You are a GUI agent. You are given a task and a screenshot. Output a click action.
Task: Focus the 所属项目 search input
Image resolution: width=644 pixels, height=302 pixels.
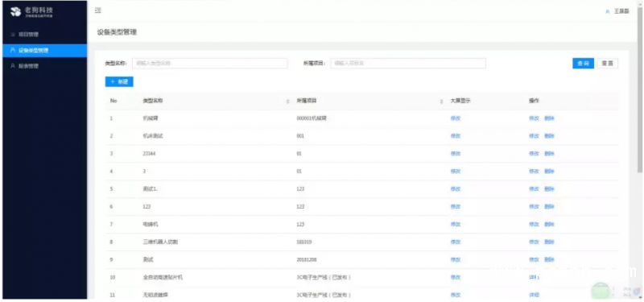(x=408, y=64)
